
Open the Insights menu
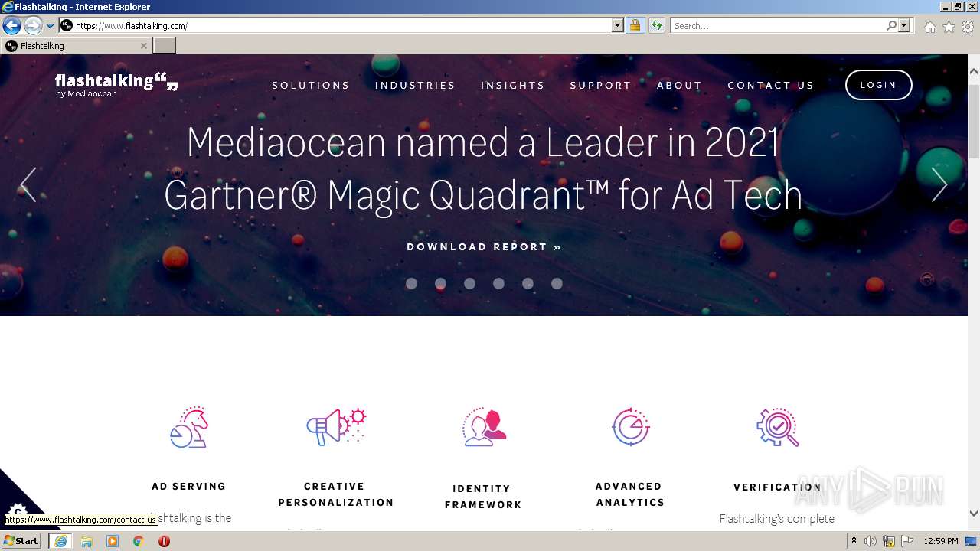click(x=513, y=86)
